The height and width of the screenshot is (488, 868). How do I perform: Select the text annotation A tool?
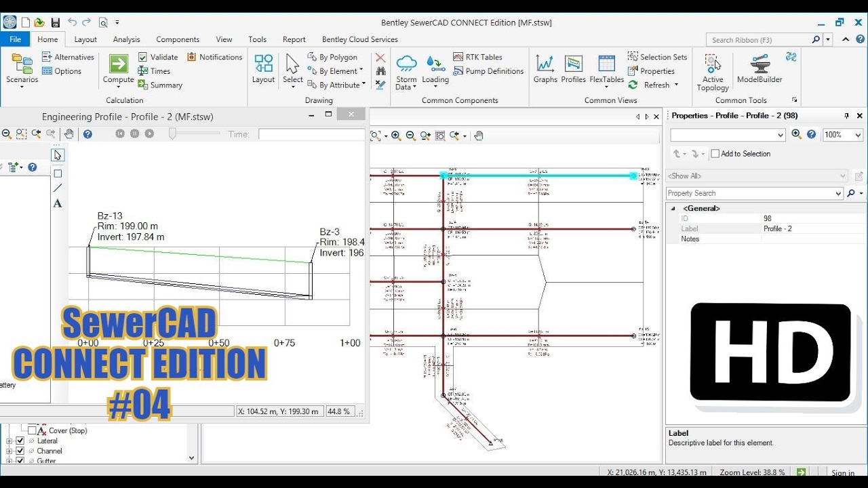pos(58,203)
